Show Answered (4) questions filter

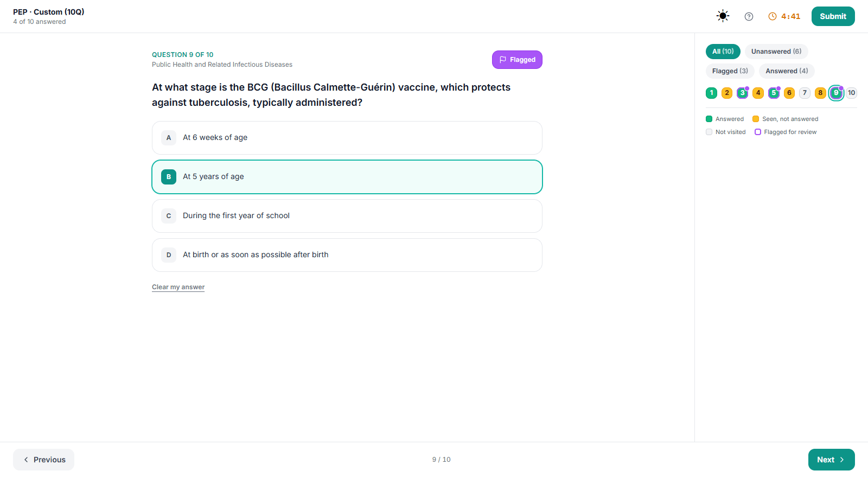(x=787, y=71)
